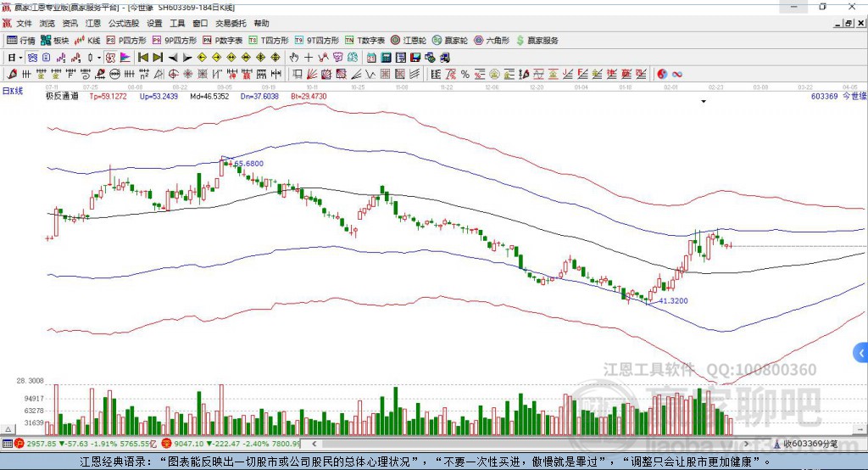Viewport: 868px width, 470px height.
Task: Click the 41.3200 low price label
Action: pos(673,301)
